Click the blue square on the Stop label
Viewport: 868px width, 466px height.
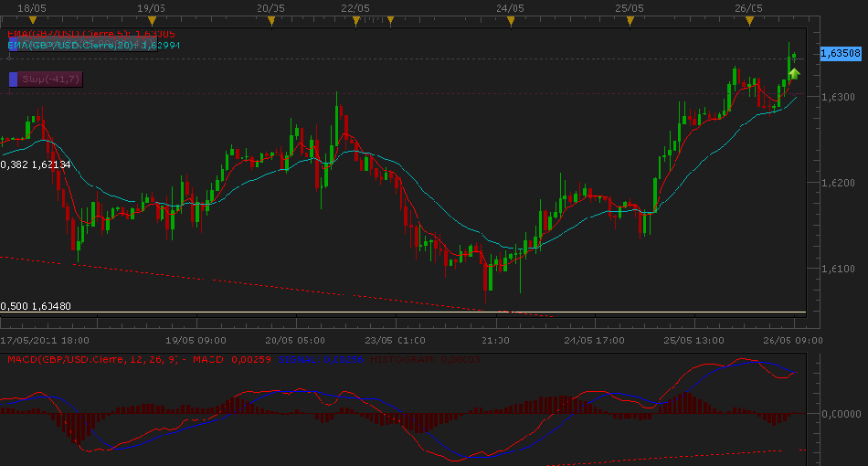click(13, 79)
